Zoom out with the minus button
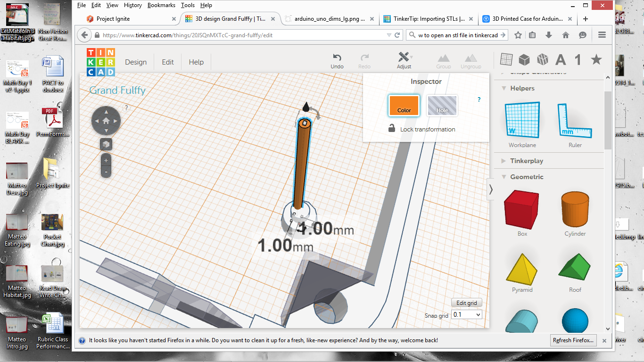Image resolution: width=644 pixels, height=362 pixels. (106, 172)
